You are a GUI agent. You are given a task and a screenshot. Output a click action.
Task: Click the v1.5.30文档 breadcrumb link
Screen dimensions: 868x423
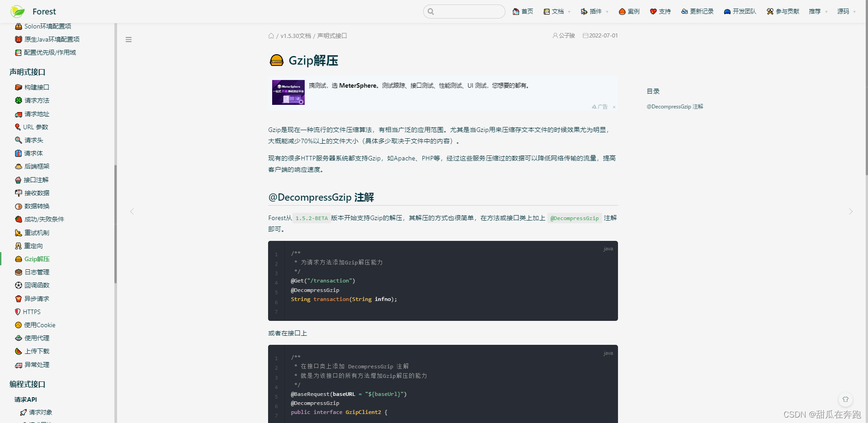[x=295, y=36]
